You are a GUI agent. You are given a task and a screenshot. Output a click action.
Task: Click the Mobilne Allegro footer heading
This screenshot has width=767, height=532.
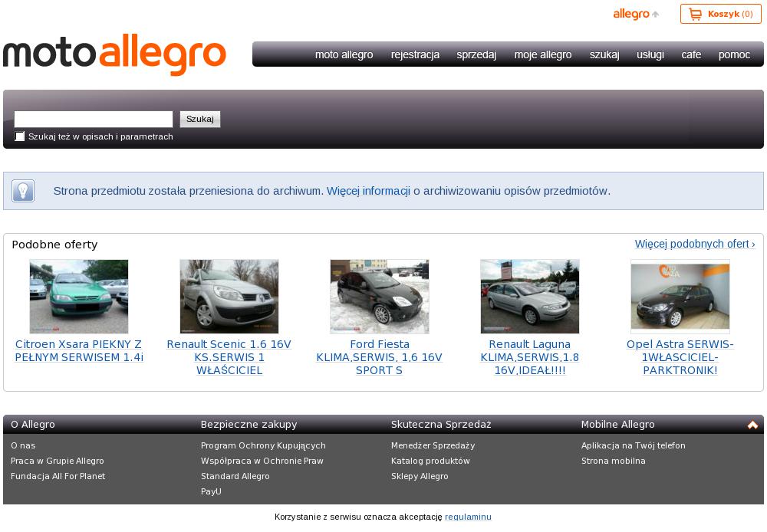point(617,425)
